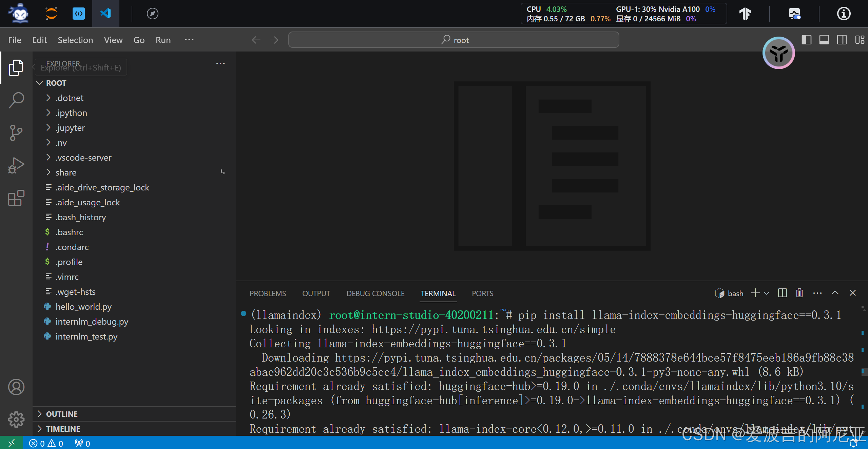This screenshot has width=868, height=449.
Task: Split the terminal panel
Action: 782,293
